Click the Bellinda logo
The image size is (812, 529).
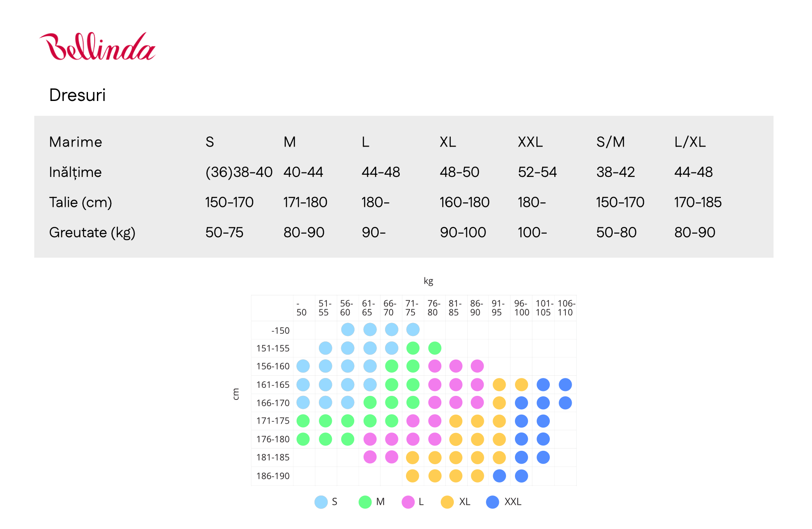(97, 46)
